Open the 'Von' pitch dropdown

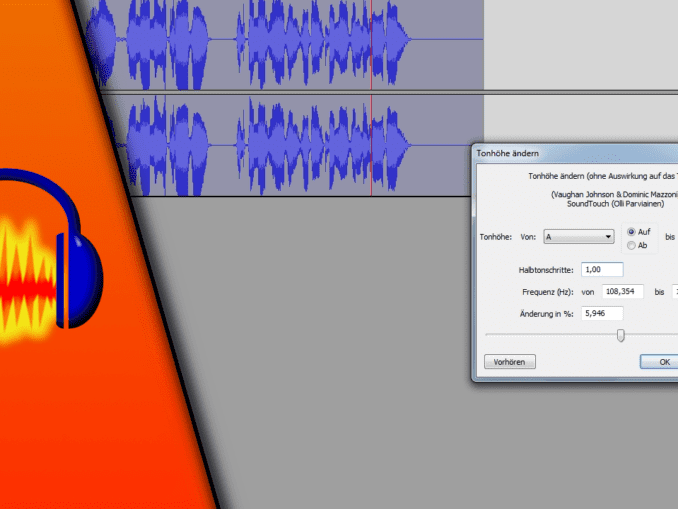579,237
